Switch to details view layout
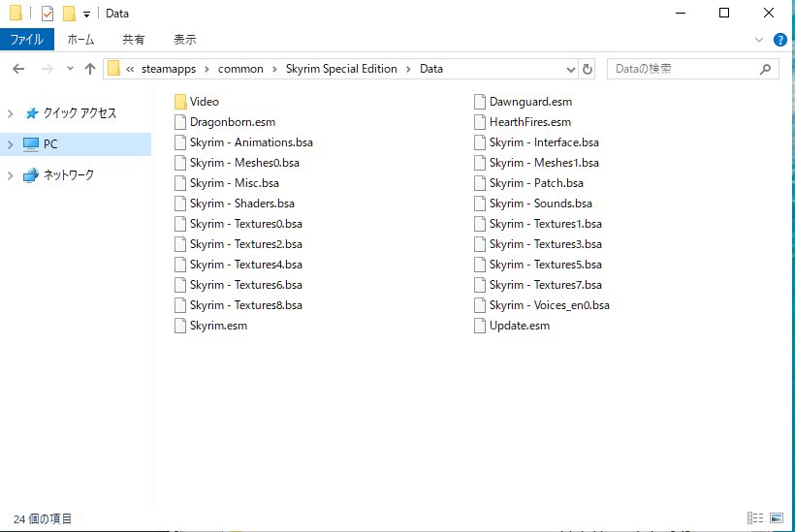Image resolution: width=795 pixels, height=532 pixels. click(755, 517)
